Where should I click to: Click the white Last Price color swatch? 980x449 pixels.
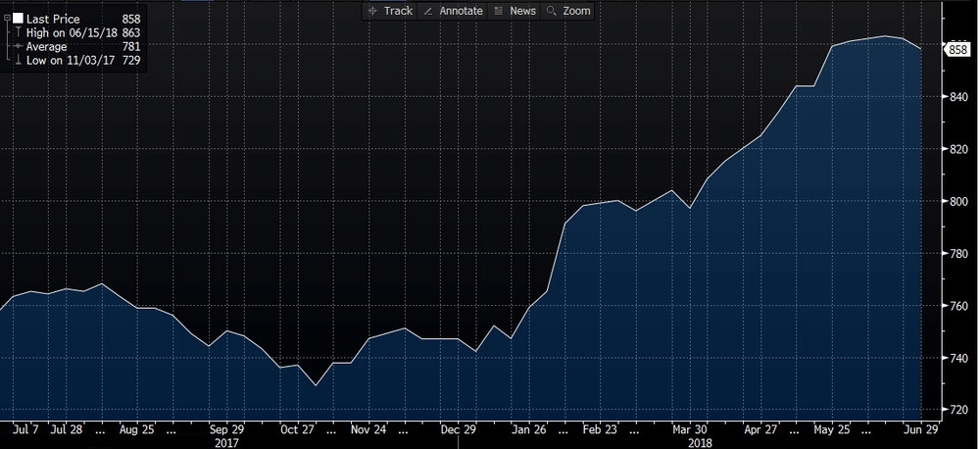[19, 20]
